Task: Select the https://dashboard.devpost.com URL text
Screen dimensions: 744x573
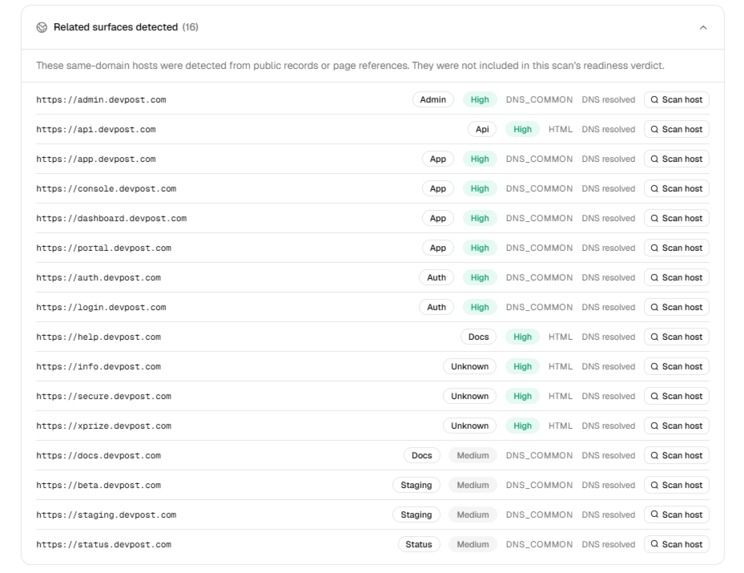Action: point(112,218)
